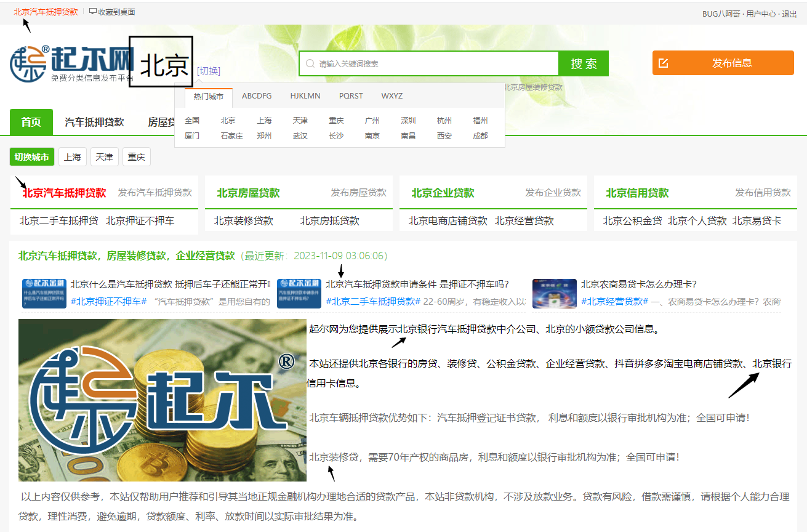
Task: Open the 北京房屋贷款 category heading
Action: pos(248,193)
